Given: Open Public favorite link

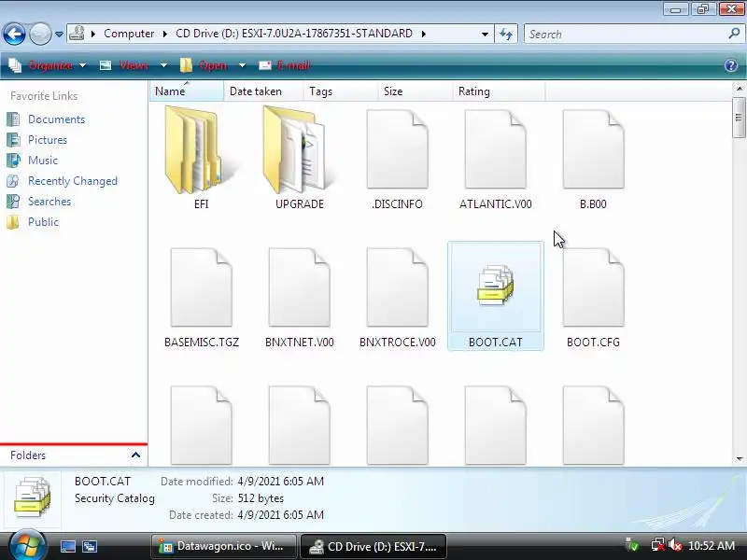Looking at the screenshot, I should [43, 222].
